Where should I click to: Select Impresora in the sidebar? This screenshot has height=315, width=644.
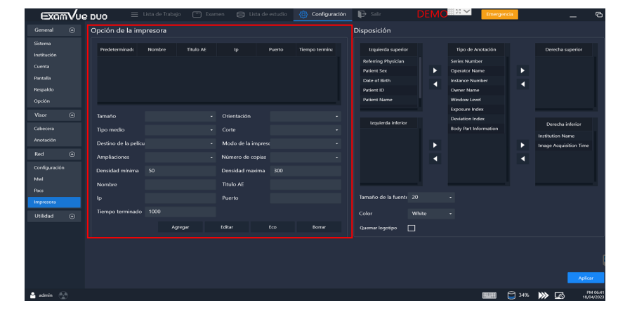click(x=54, y=202)
